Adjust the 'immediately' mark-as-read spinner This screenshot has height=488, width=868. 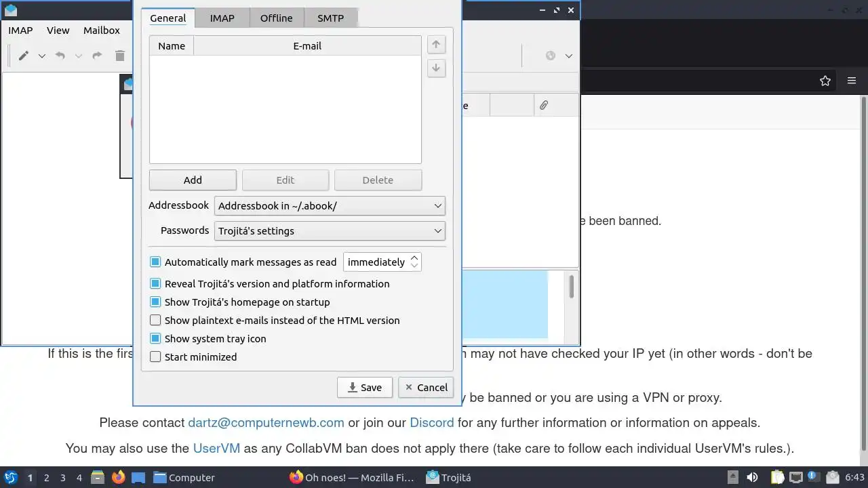(x=382, y=262)
